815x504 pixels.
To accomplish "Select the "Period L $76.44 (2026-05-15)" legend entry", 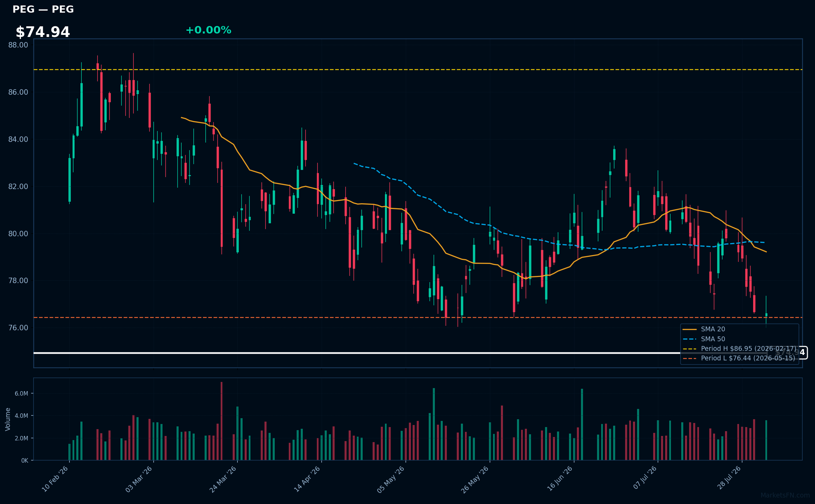I will [x=748, y=358].
